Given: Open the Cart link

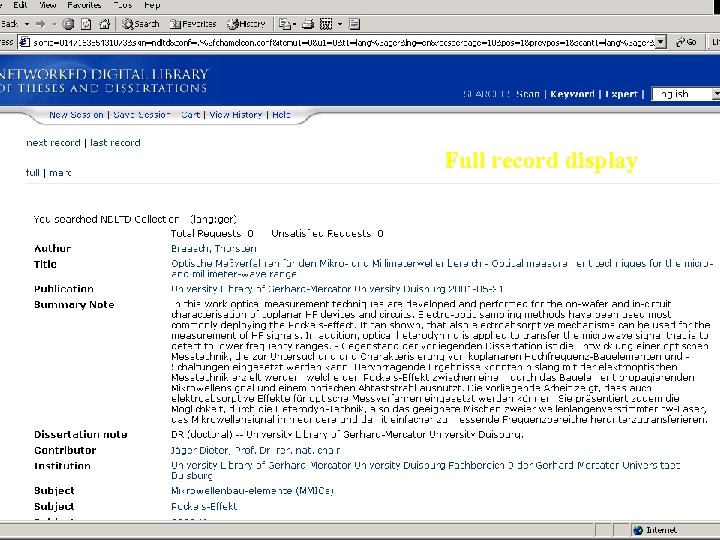Looking at the screenshot, I should (191, 115).
